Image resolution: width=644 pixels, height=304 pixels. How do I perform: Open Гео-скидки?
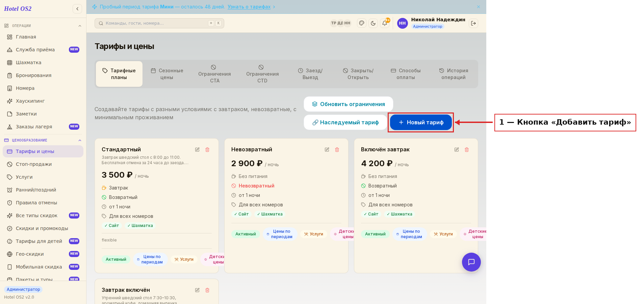pos(43,254)
